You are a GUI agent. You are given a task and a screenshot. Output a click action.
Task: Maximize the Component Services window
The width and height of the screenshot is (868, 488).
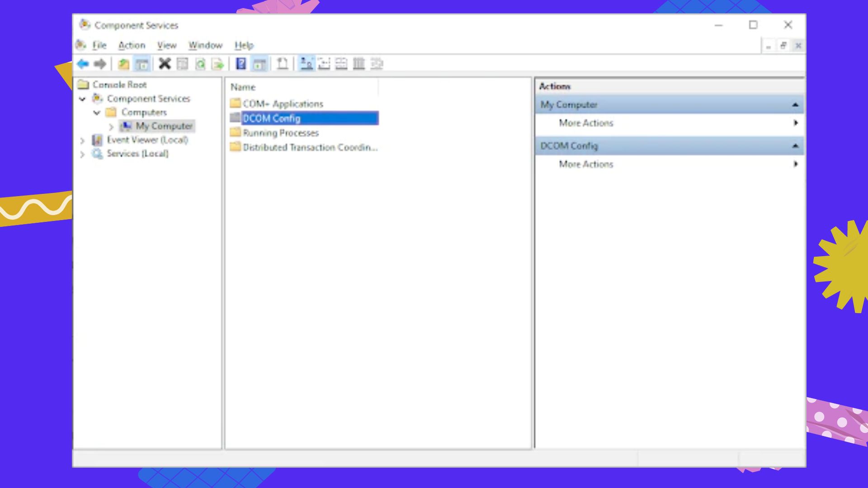point(753,25)
